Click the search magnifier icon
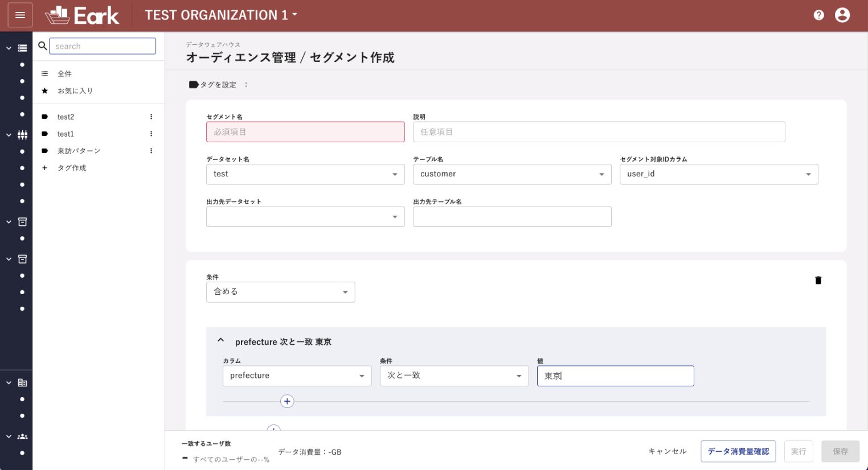868x470 pixels. click(42, 46)
